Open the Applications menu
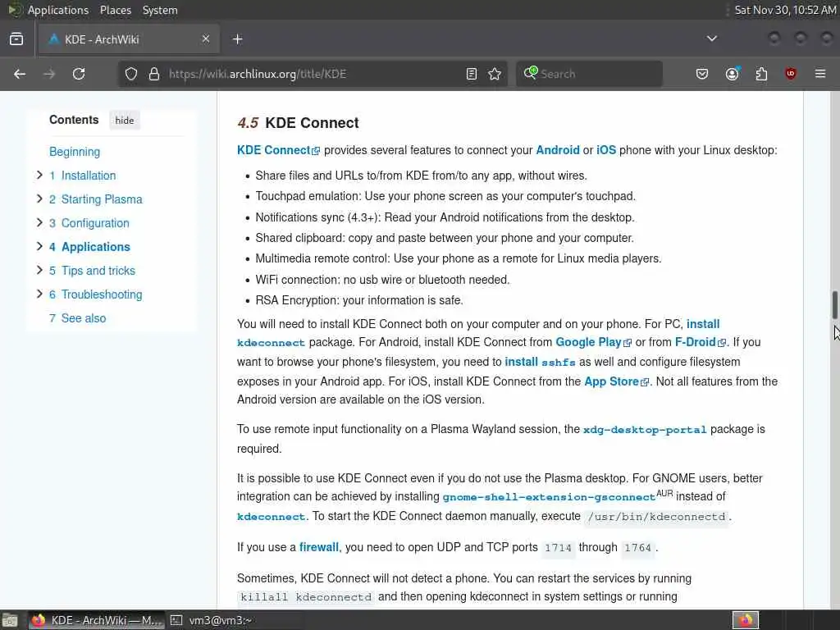Image resolution: width=840 pixels, height=630 pixels. click(x=58, y=10)
